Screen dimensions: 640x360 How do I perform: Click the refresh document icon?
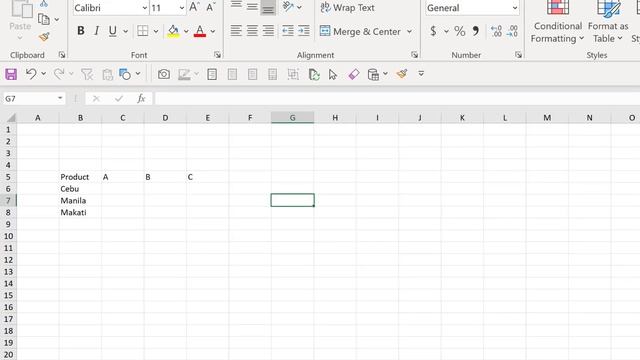314,74
